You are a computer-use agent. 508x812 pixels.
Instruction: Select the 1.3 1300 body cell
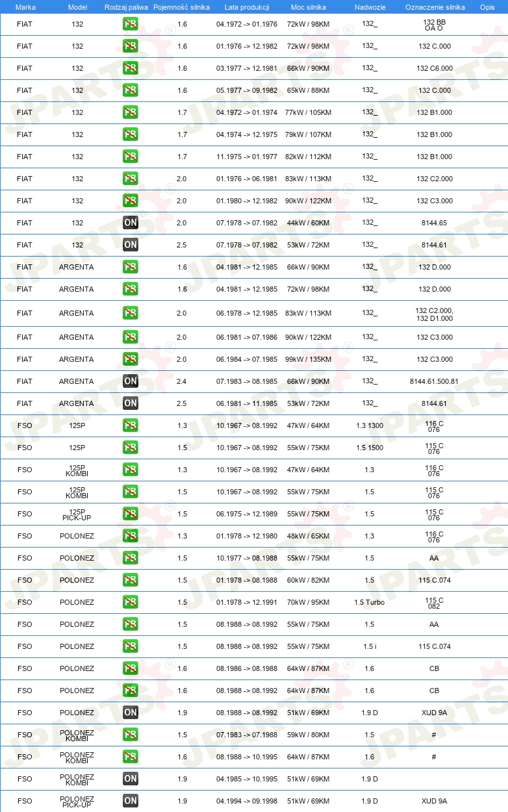(370, 425)
